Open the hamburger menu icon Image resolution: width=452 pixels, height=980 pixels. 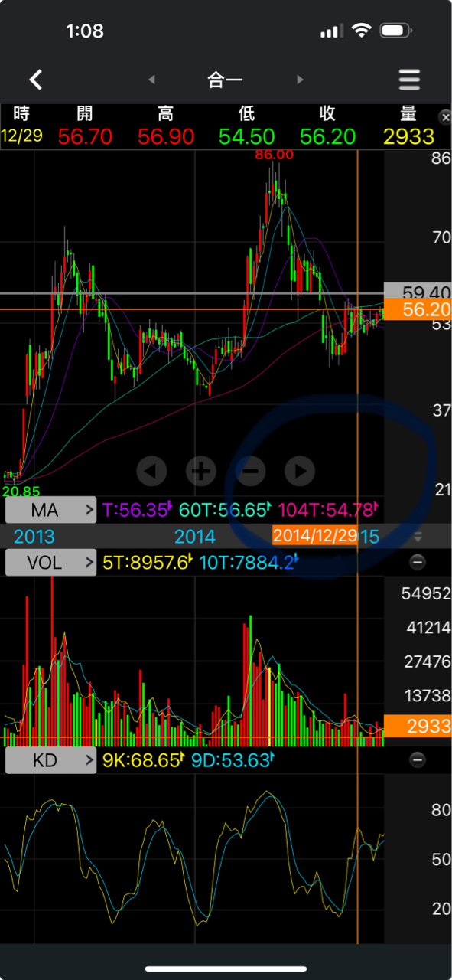tap(410, 80)
